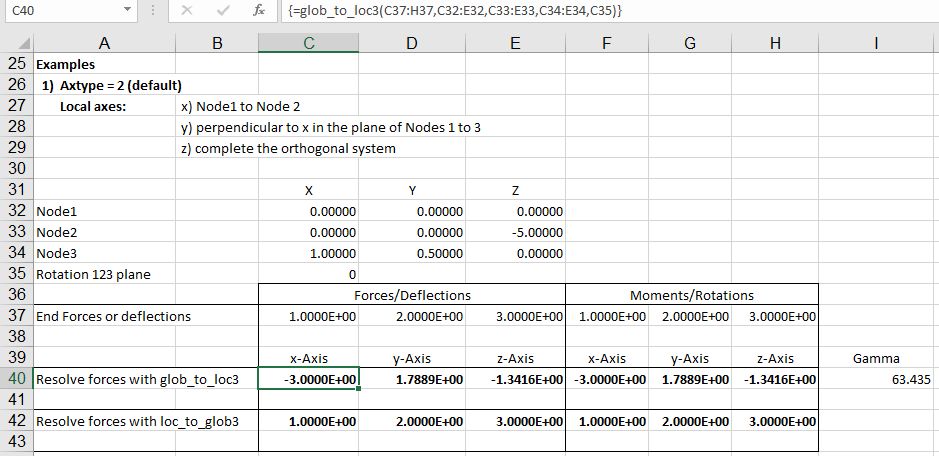The width and height of the screenshot is (939, 456).
Task: Click the Node2 Z value -5.00000
Action: coord(515,232)
